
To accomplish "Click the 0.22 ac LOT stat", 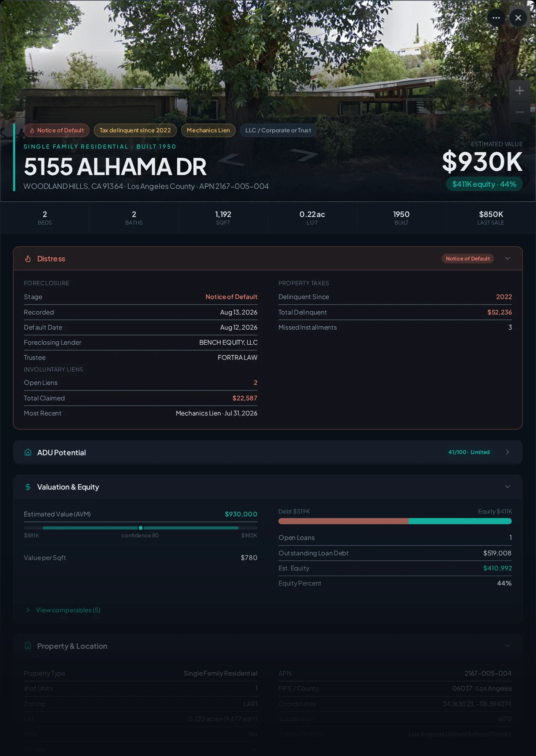I will [312, 218].
